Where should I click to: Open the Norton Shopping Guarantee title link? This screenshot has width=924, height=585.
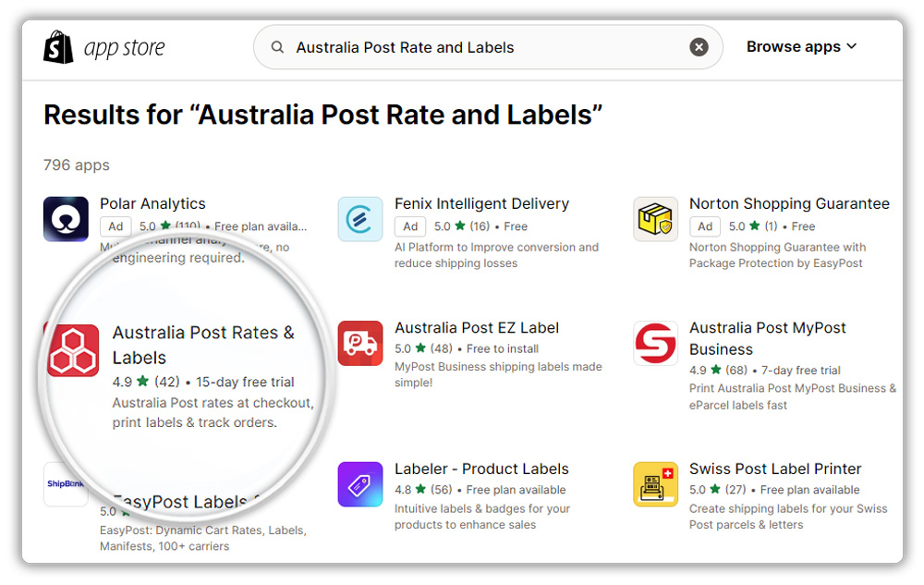click(x=789, y=204)
